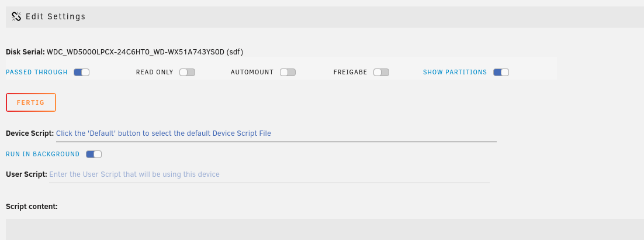Click the Passed Through label text
Screen dimensions: 644x240
pos(37,73)
